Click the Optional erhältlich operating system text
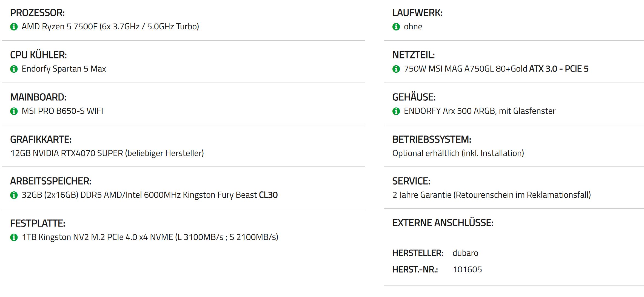Viewport: 644px width, 297px height. 458,153
